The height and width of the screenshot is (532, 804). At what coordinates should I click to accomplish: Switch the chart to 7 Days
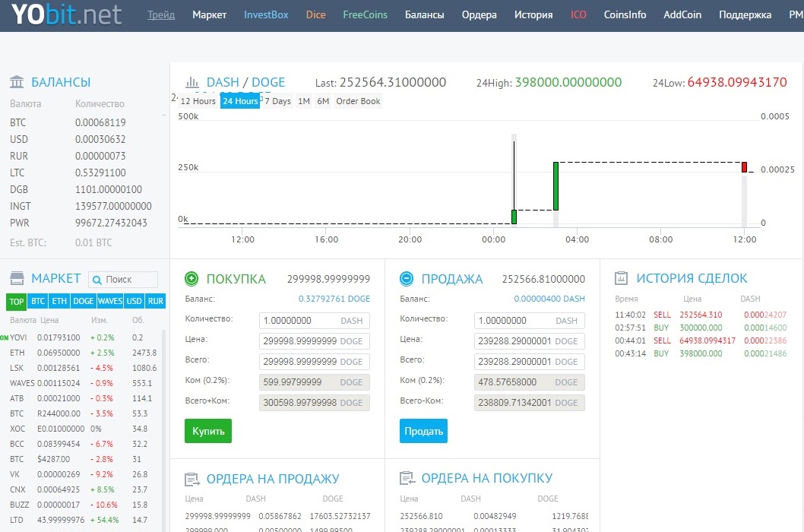278,101
